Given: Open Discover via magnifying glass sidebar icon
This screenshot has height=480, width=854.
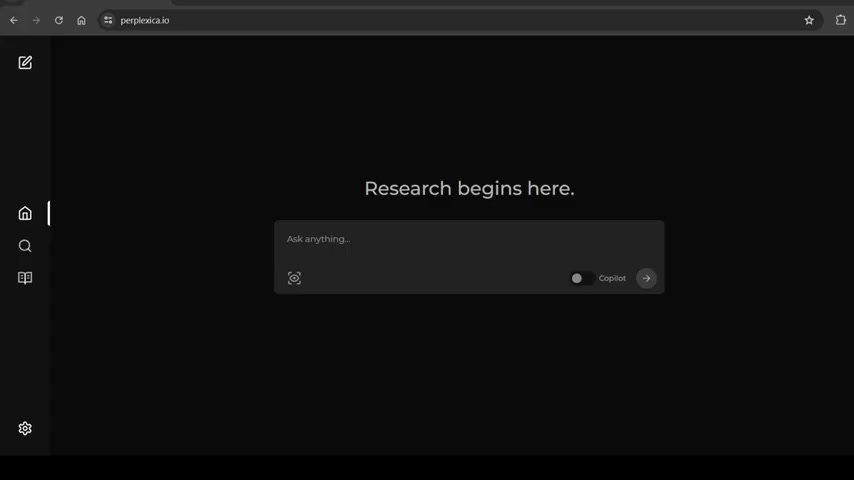Looking at the screenshot, I should pyautogui.click(x=25, y=246).
